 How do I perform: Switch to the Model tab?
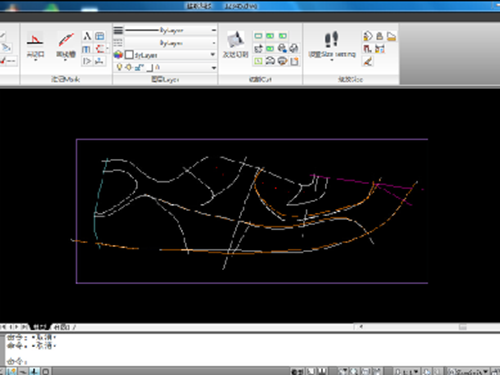pyautogui.click(x=40, y=327)
